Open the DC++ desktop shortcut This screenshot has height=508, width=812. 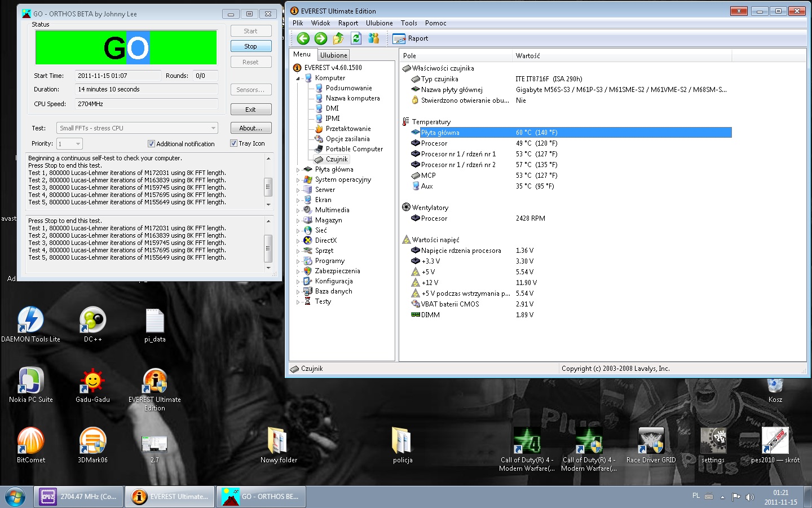pyautogui.click(x=93, y=325)
